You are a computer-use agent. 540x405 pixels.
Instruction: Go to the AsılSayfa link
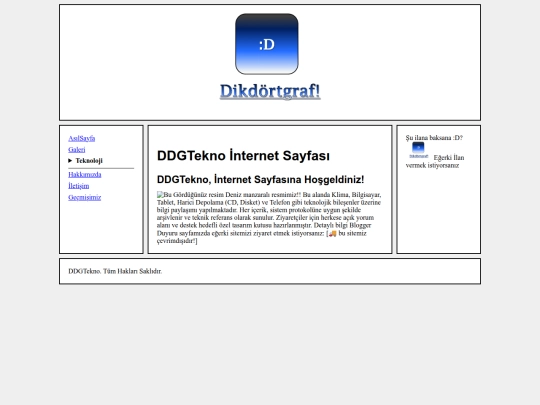82,138
